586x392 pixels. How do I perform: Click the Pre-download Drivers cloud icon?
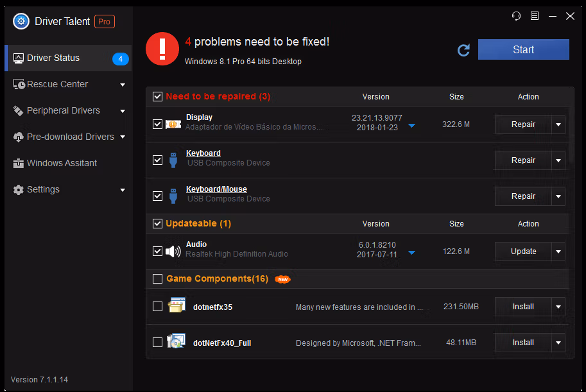[19, 137]
